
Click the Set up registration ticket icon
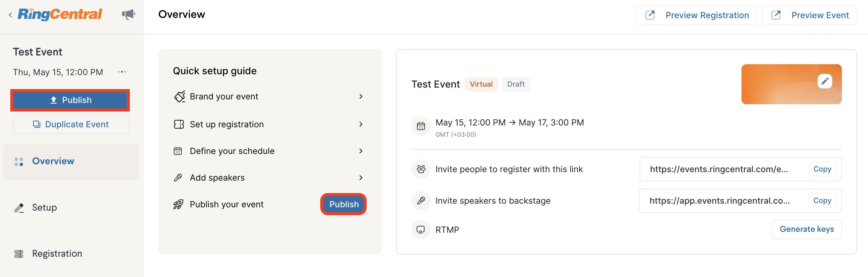[179, 124]
